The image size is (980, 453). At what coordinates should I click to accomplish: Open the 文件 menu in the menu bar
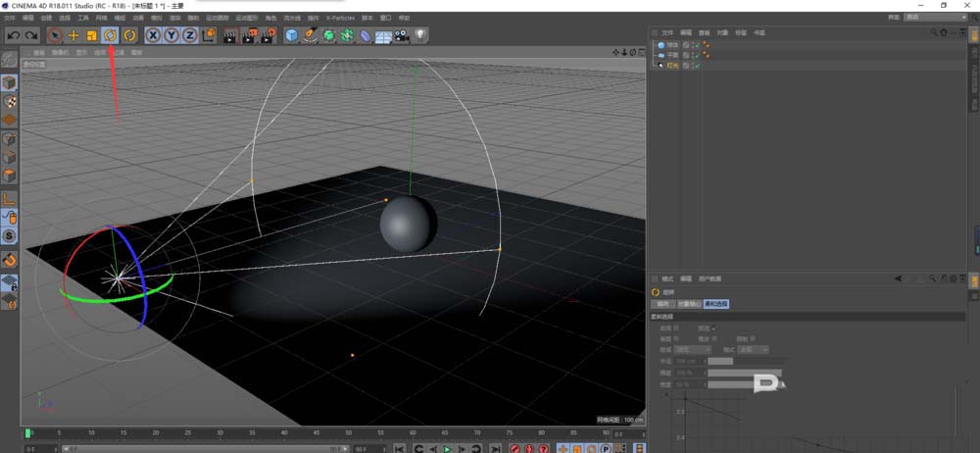(x=10, y=18)
